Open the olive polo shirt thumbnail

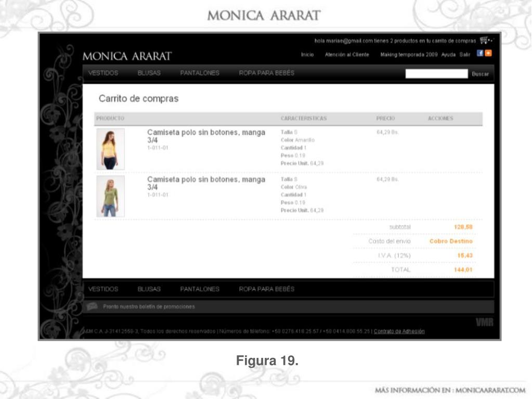coord(110,196)
